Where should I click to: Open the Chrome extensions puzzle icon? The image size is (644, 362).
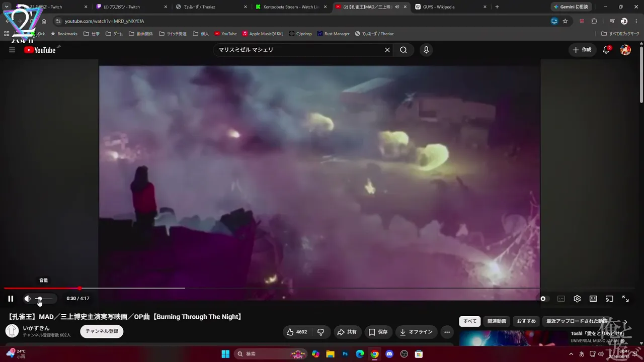pos(594,21)
